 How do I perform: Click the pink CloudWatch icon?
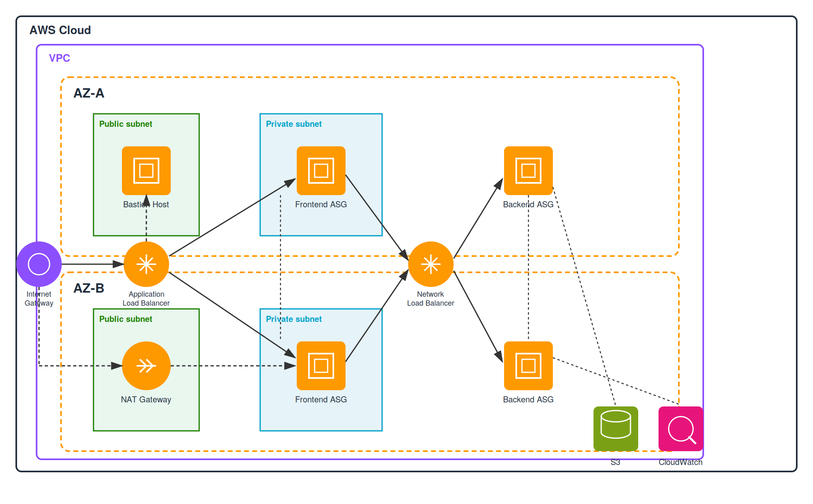[681, 429]
